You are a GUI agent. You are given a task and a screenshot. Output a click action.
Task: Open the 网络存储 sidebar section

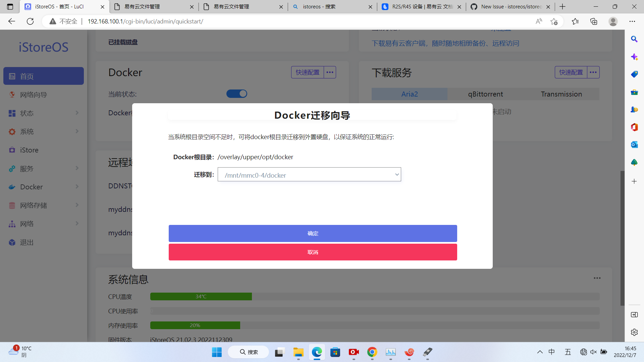point(34,205)
